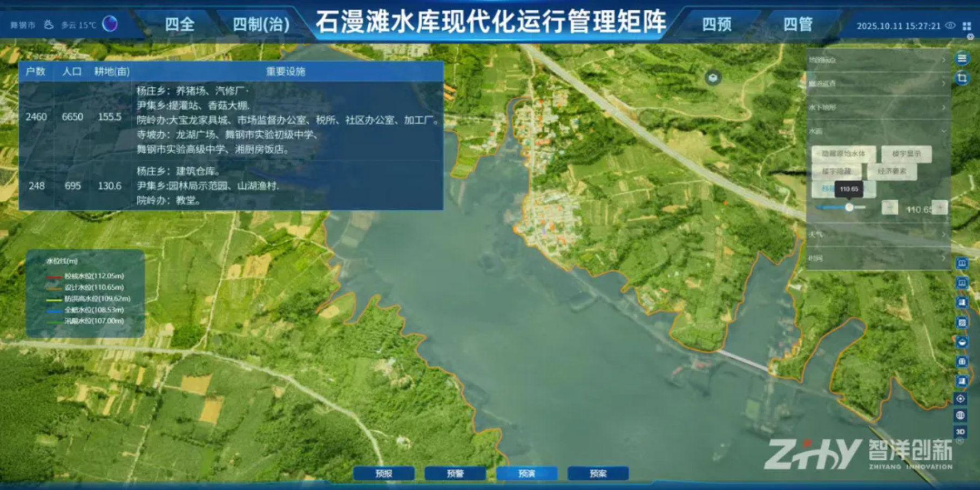Expand the 天气 section
Screen dimensions: 980x490
876,234
